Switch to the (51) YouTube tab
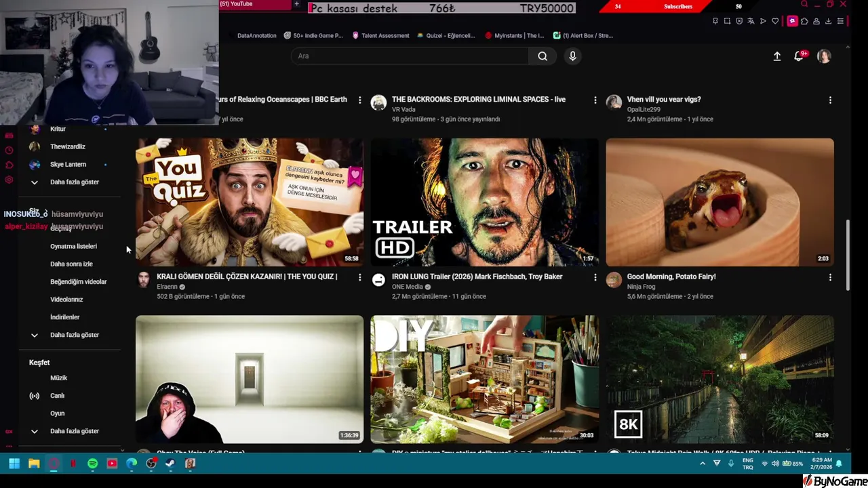868x488 pixels. coord(256,5)
